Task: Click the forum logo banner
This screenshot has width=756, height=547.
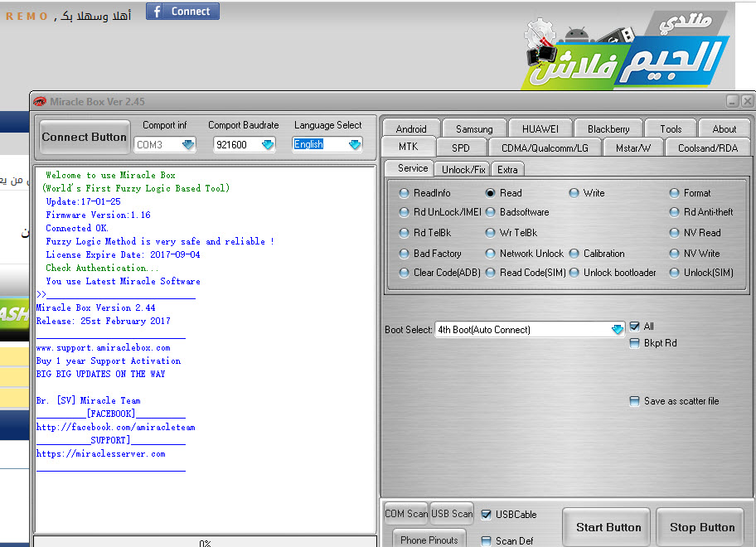Action: (x=626, y=51)
